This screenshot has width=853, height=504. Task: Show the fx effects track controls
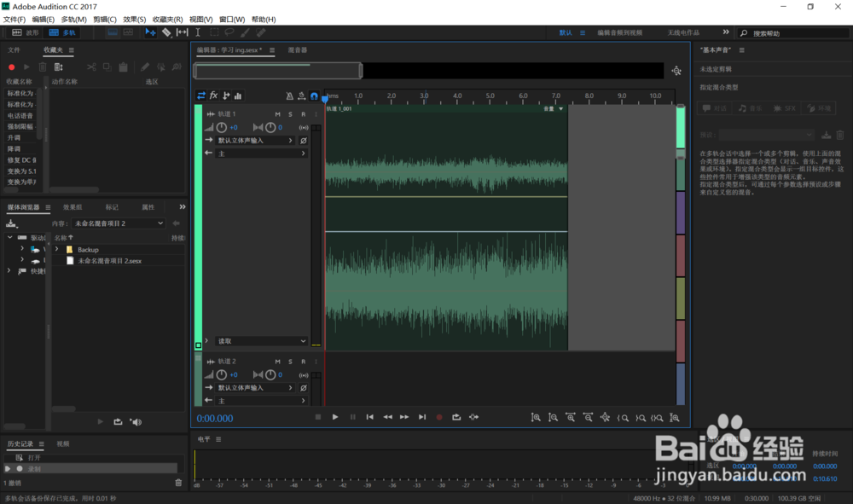coord(214,96)
